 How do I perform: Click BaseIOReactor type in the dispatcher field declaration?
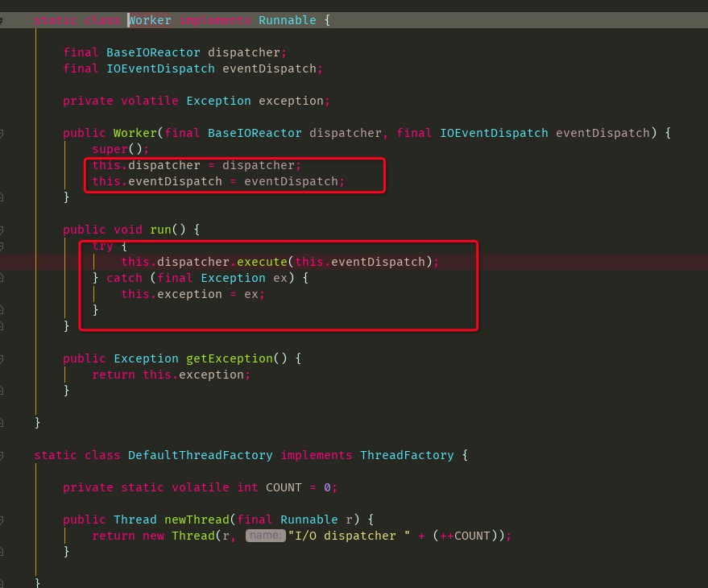coord(153,52)
